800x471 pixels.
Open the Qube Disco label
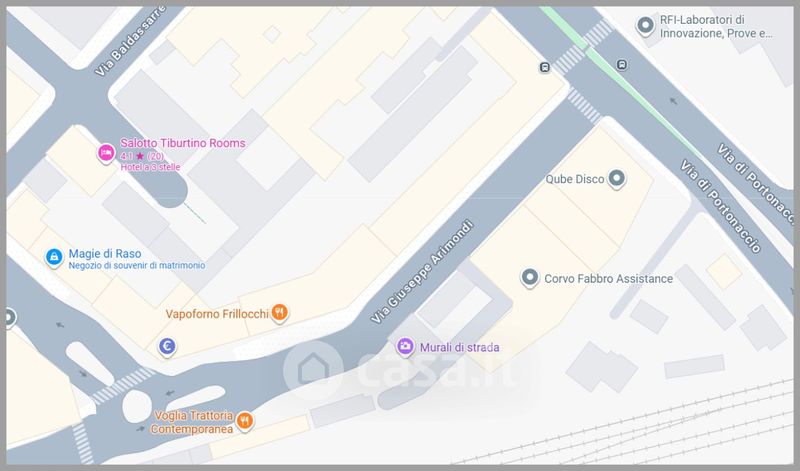tap(574, 181)
